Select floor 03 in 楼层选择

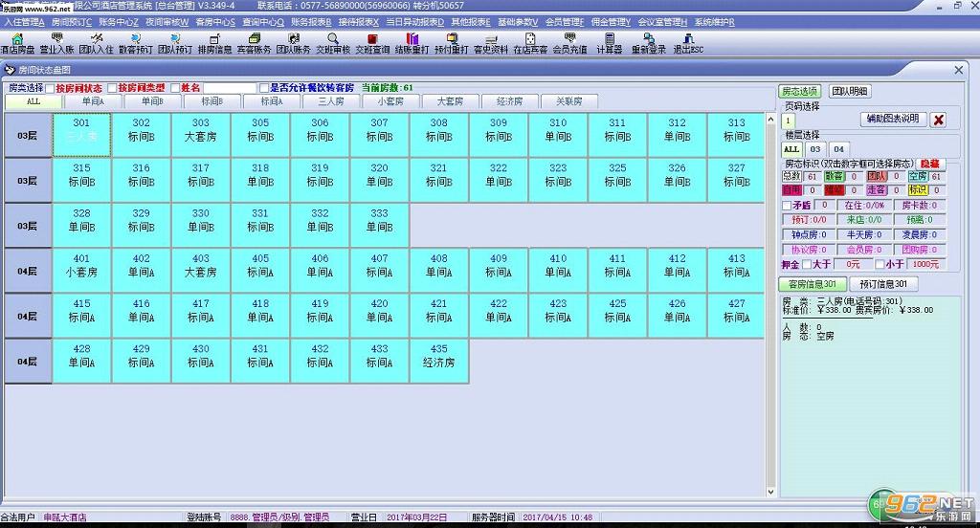click(x=815, y=149)
